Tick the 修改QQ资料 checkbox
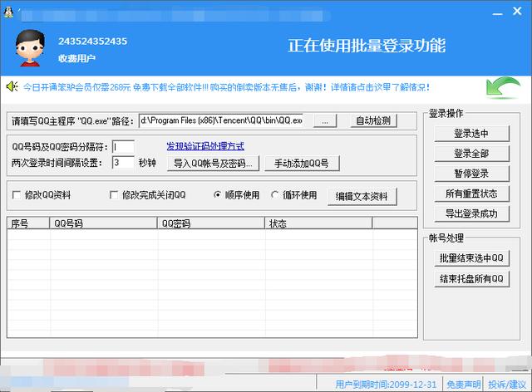Viewport: 532px width, 392px height. pyautogui.click(x=17, y=195)
